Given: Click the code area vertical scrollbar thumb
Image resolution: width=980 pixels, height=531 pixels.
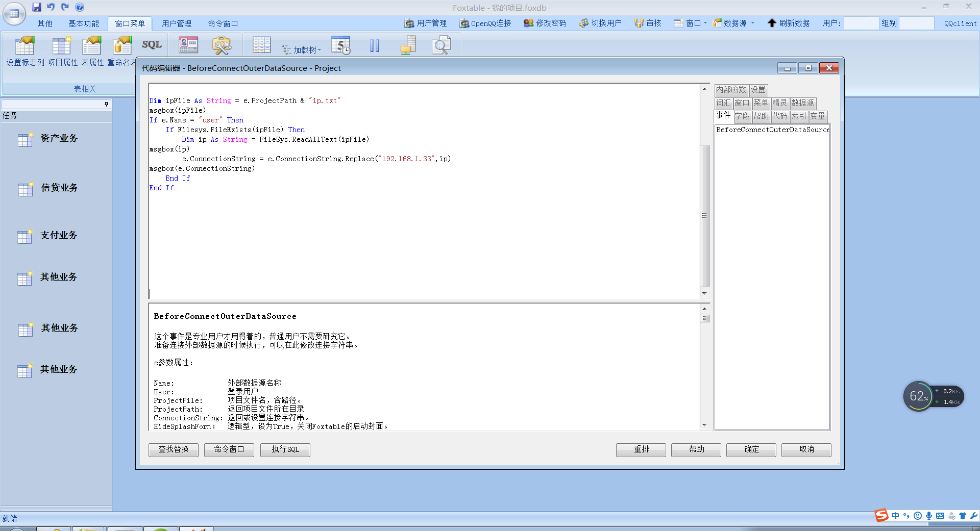Looking at the screenshot, I should [x=704, y=216].
